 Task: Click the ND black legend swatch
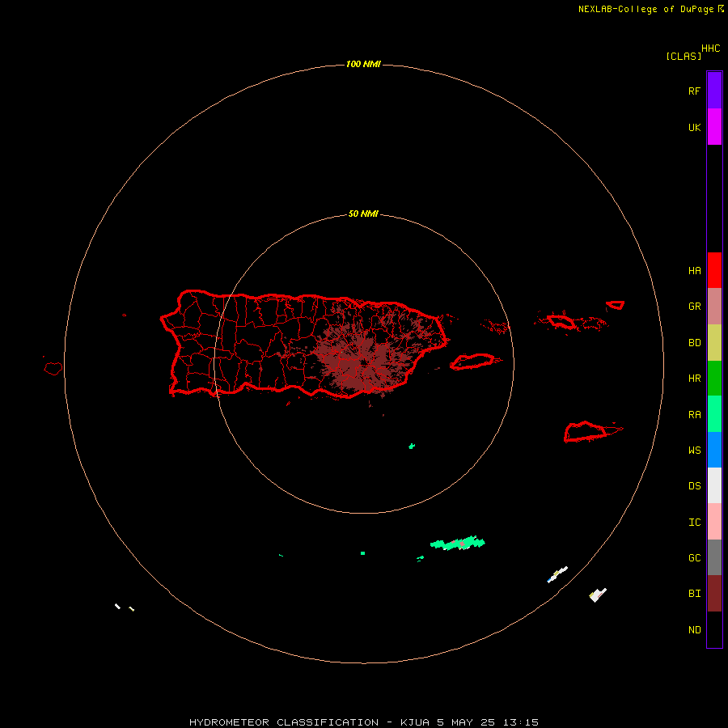pyautogui.click(x=714, y=629)
